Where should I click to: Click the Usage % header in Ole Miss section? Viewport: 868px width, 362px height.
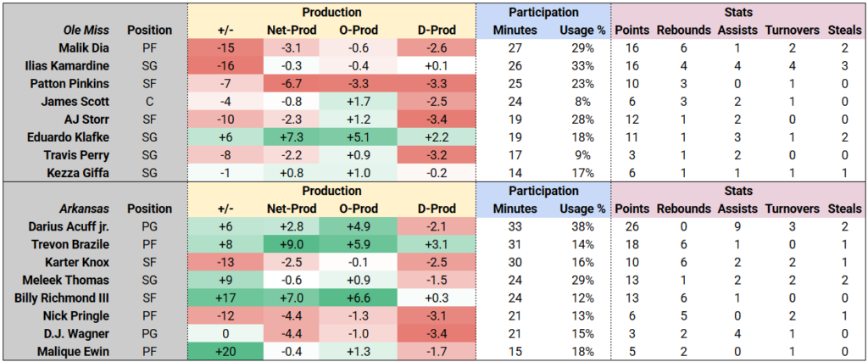581,30
